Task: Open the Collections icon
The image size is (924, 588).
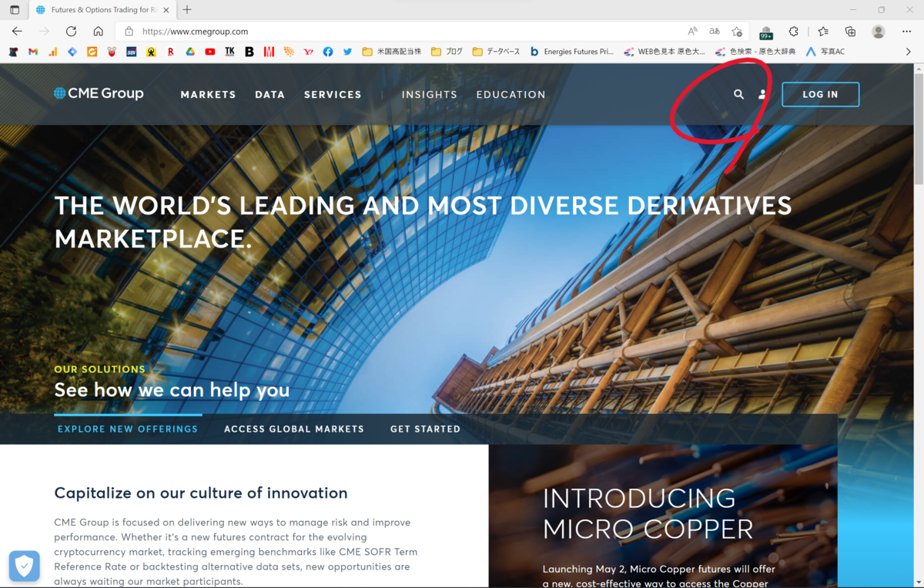Action: click(850, 32)
